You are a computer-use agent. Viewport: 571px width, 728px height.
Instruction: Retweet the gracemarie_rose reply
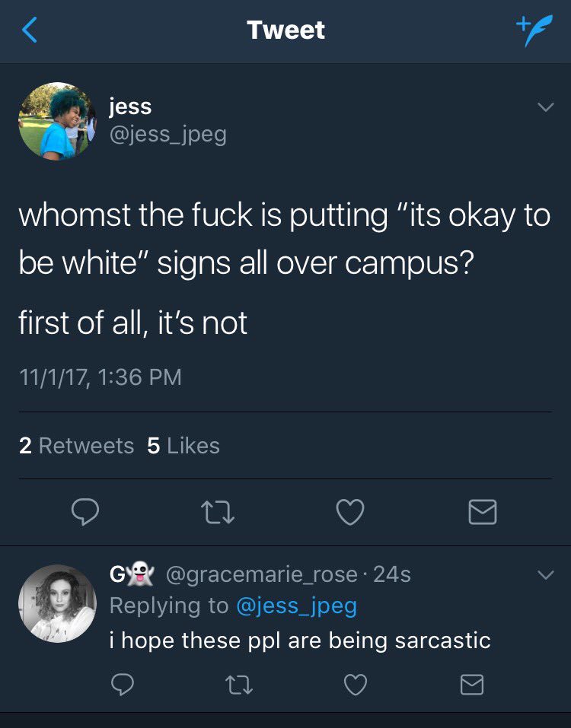click(238, 685)
